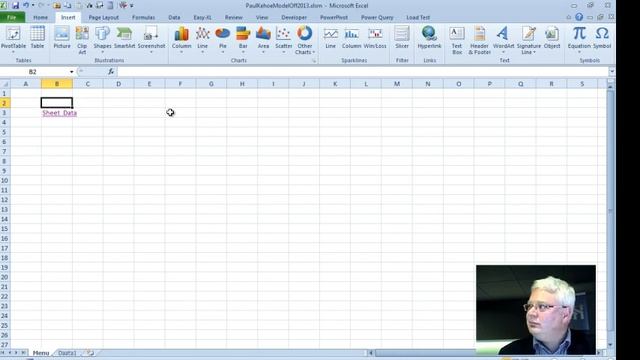The height and width of the screenshot is (360, 640).
Task: Open the View tab
Action: [262, 18]
